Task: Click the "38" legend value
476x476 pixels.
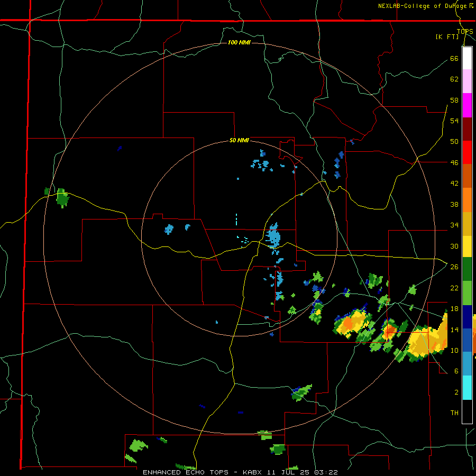Action: (454, 204)
